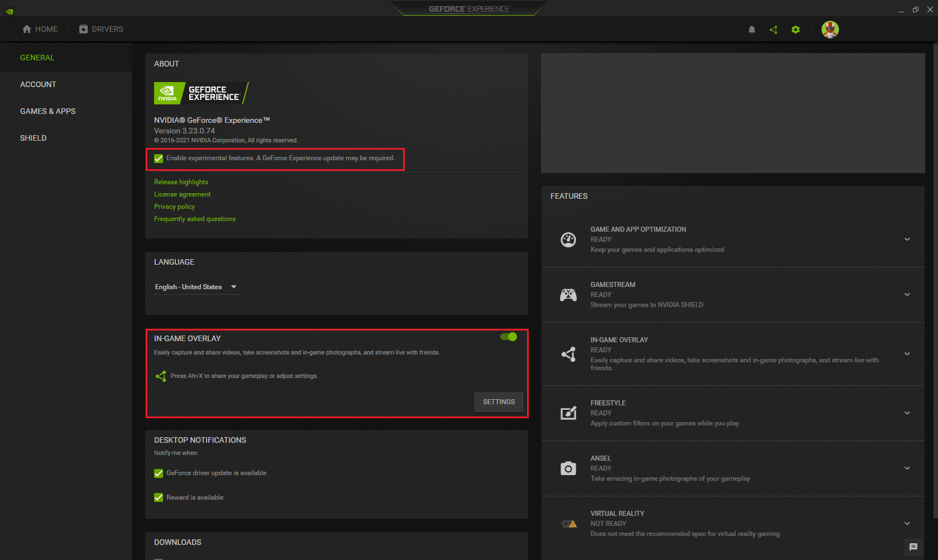Click the NVIDIA logo in the title bar
Image resolution: width=938 pixels, height=560 pixels.
pos(9,11)
